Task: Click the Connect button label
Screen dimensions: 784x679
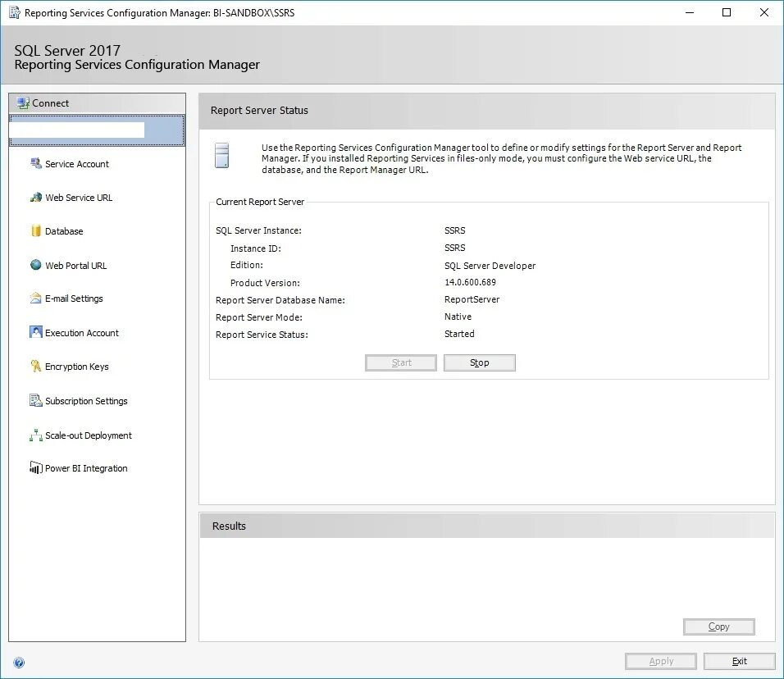Action: tap(50, 103)
